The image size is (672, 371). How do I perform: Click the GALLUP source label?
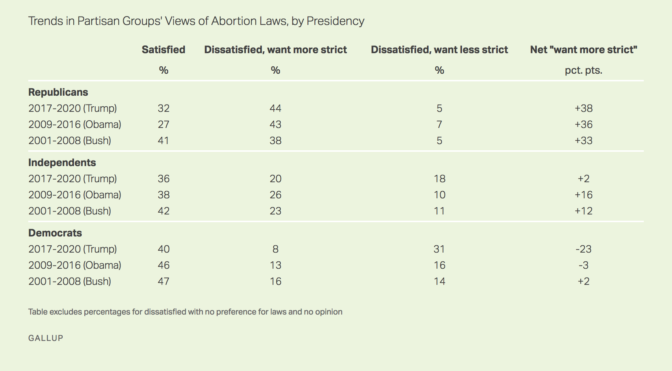[46, 338]
